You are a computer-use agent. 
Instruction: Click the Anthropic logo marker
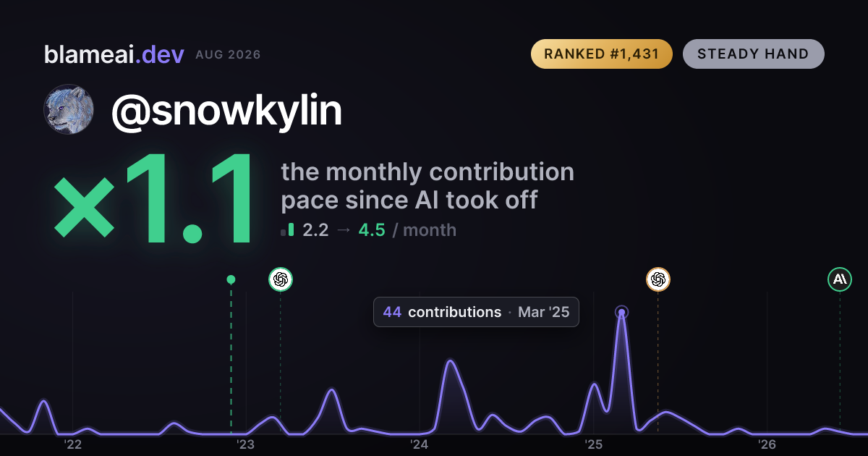click(840, 279)
